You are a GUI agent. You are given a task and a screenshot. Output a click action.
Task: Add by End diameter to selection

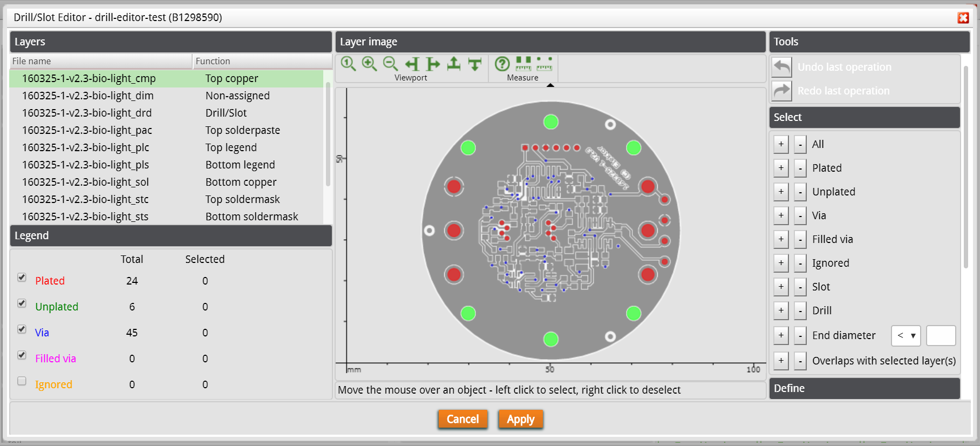tap(781, 335)
